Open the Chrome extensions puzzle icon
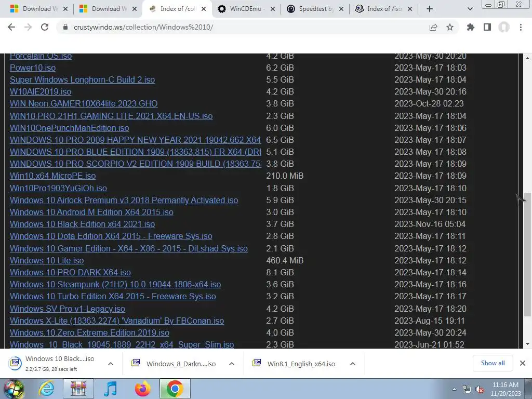Screen dimensions: 532x399 [x=470, y=27]
